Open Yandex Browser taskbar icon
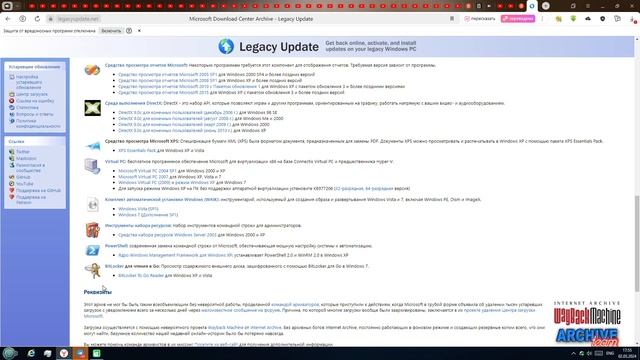This screenshot has height=360, width=640. point(64,353)
